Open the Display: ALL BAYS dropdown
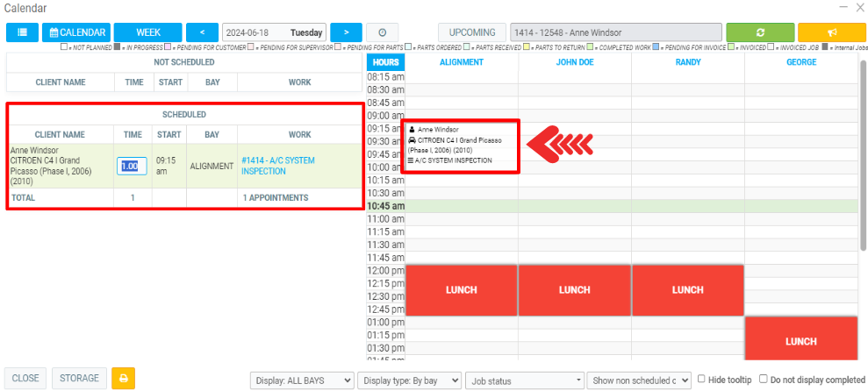This screenshot has width=868, height=391. (303, 380)
